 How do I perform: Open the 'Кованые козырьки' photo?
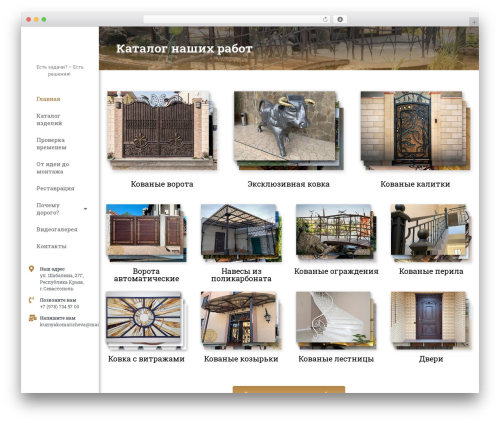tap(241, 321)
